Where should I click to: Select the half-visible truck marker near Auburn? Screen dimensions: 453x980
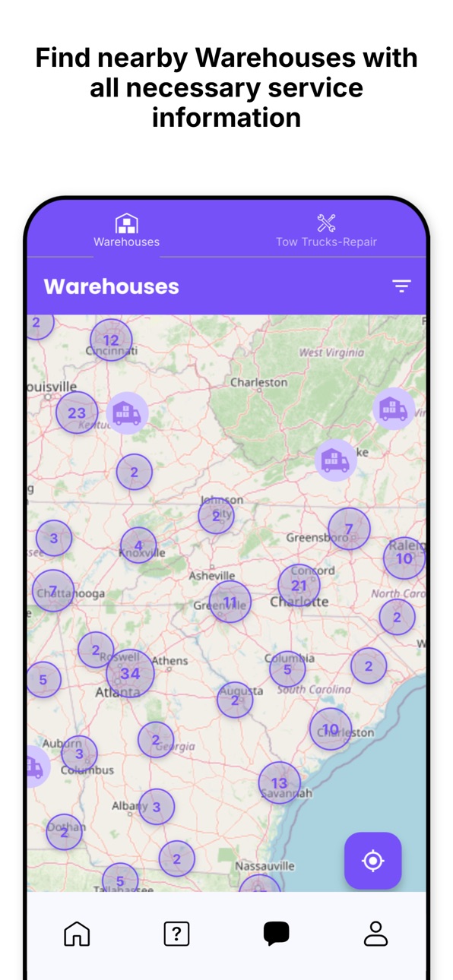36,766
